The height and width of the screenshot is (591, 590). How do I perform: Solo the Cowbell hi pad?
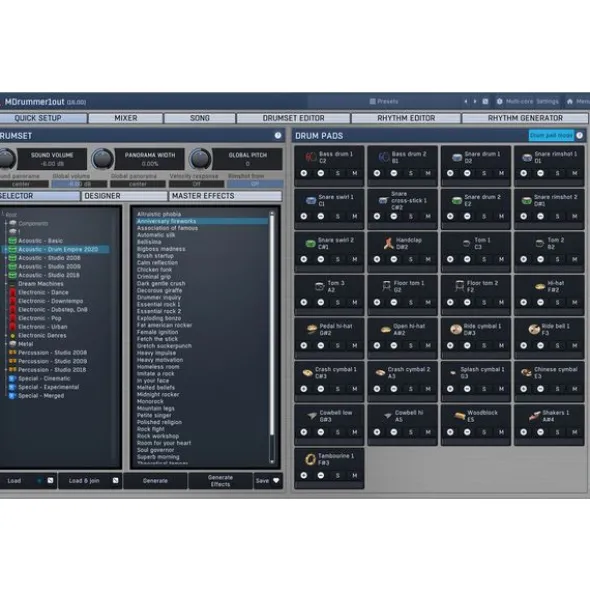(x=411, y=432)
